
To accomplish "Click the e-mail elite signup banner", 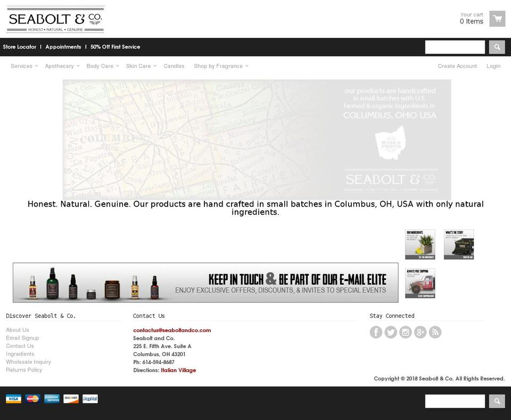I will (x=205, y=283).
